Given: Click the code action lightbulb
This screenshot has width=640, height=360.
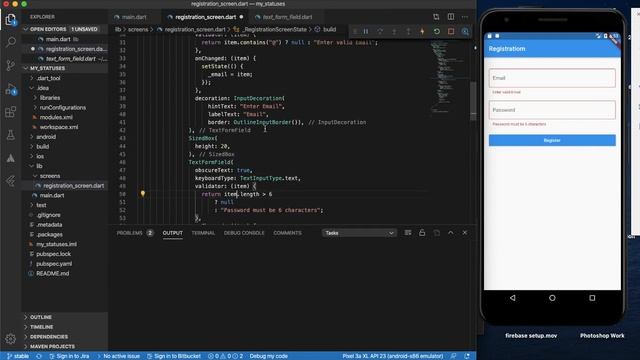Looking at the screenshot, I should (x=143, y=194).
